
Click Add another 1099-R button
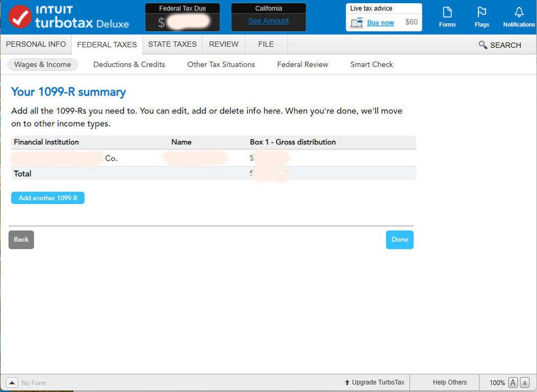(48, 198)
